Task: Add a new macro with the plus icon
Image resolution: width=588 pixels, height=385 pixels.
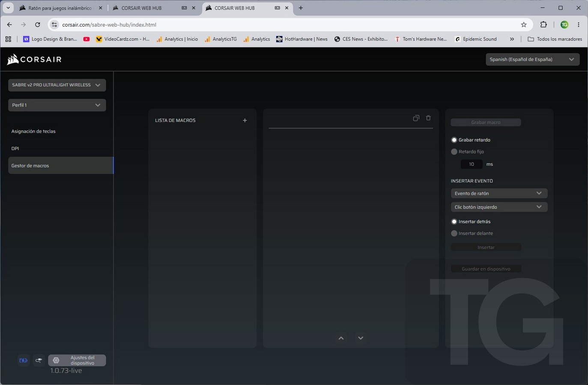Action: 245,121
